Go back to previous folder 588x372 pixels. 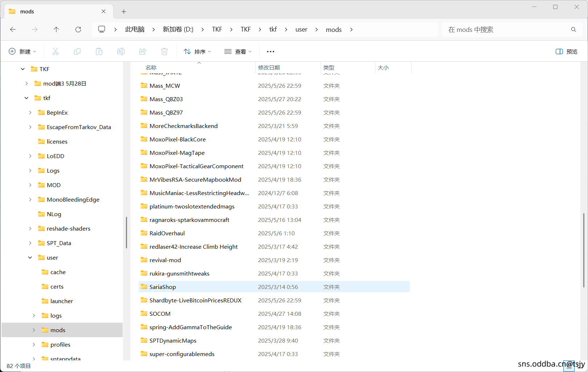tap(13, 29)
